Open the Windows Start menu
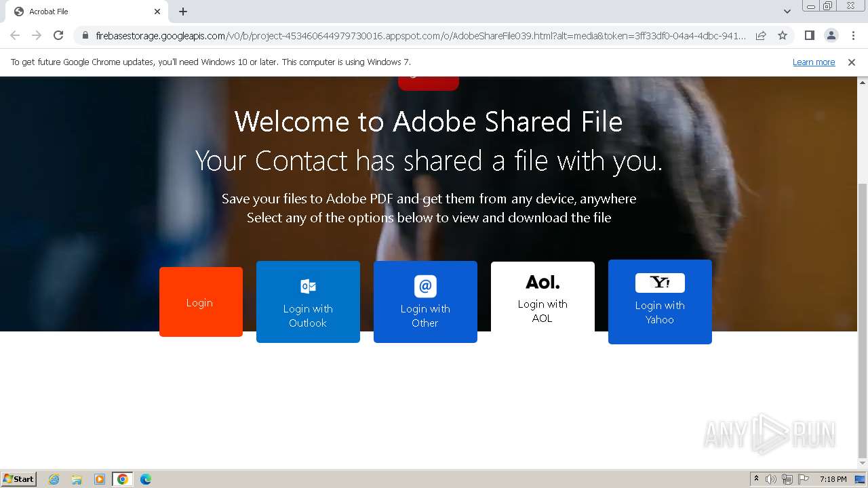 [x=19, y=479]
